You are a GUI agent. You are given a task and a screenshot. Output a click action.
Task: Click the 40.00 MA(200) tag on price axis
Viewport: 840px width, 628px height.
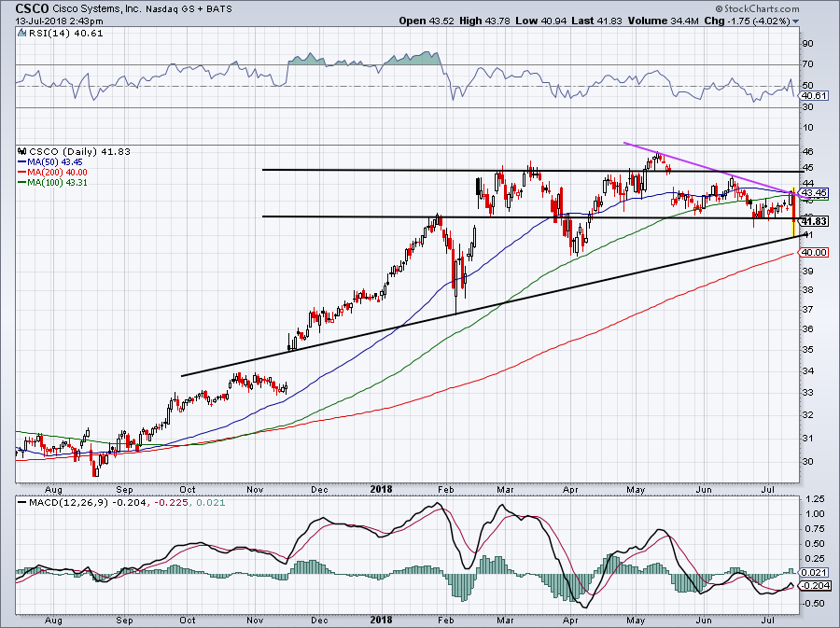[x=814, y=253]
